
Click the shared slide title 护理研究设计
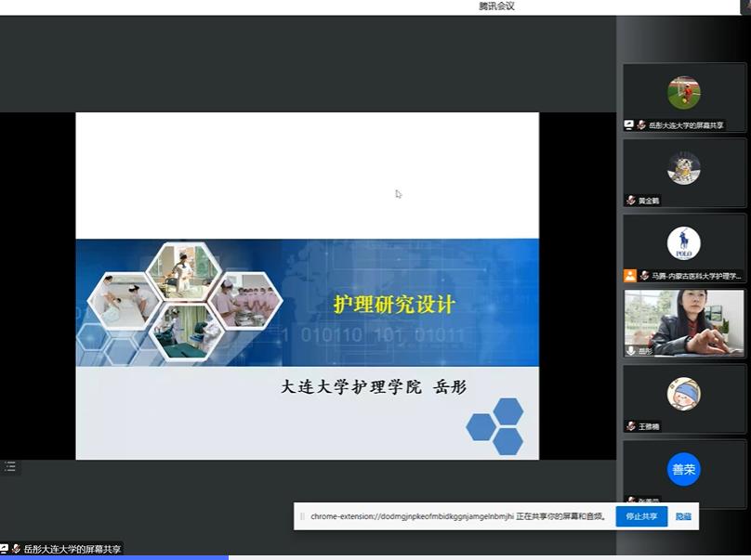tap(394, 304)
